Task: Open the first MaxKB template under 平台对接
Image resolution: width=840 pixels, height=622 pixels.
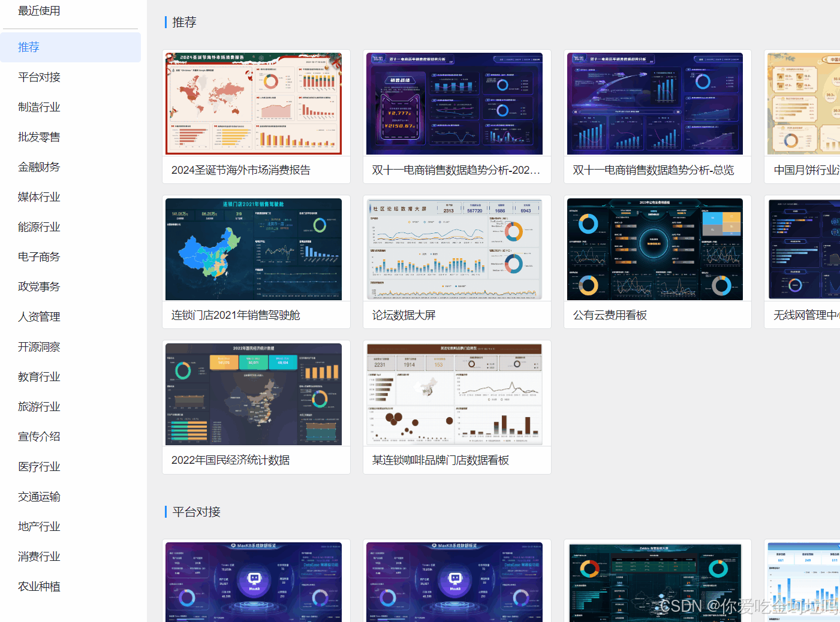Action: coord(254,582)
